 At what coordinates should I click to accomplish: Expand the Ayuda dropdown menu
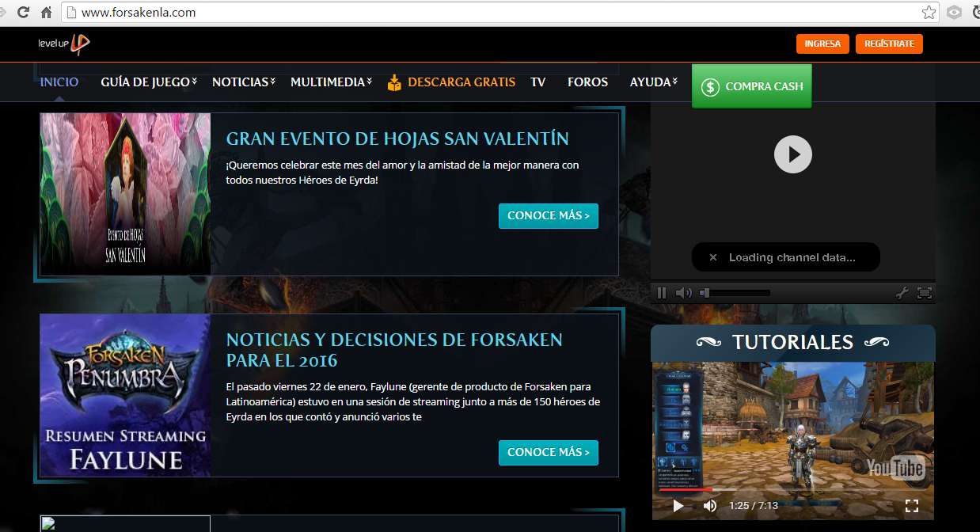[654, 82]
